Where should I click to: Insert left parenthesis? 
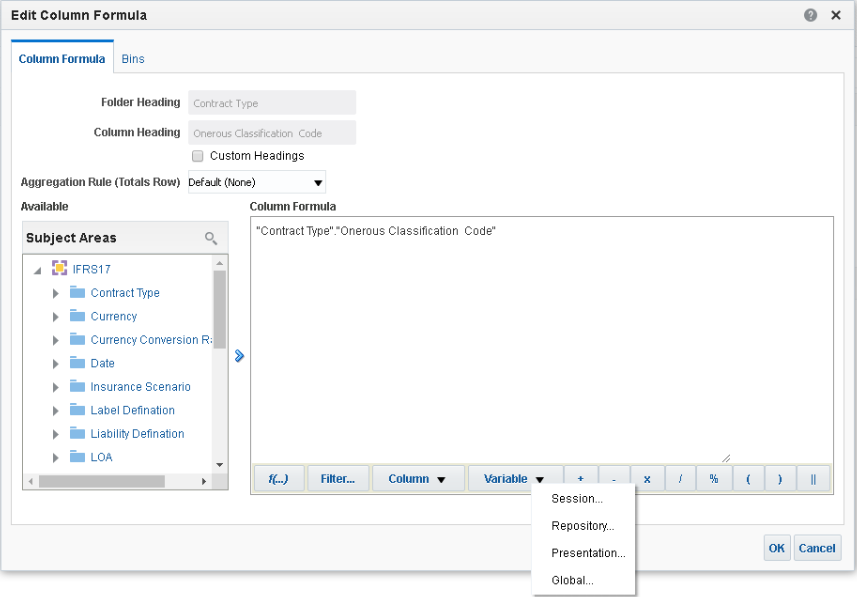pyautogui.click(x=748, y=479)
